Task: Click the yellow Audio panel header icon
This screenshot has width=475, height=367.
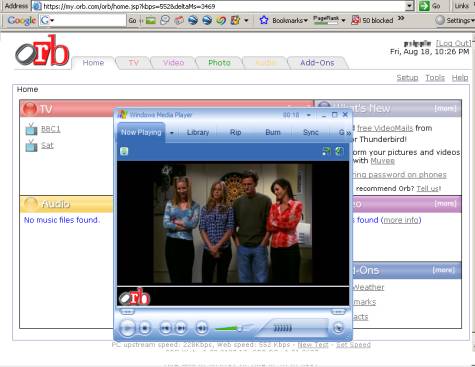Action: [30, 204]
